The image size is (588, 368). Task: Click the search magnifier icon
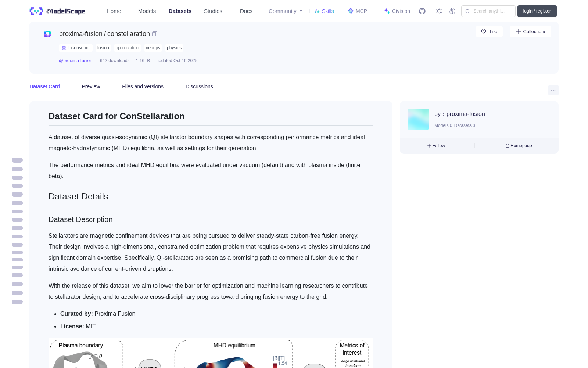click(x=467, y=11)
